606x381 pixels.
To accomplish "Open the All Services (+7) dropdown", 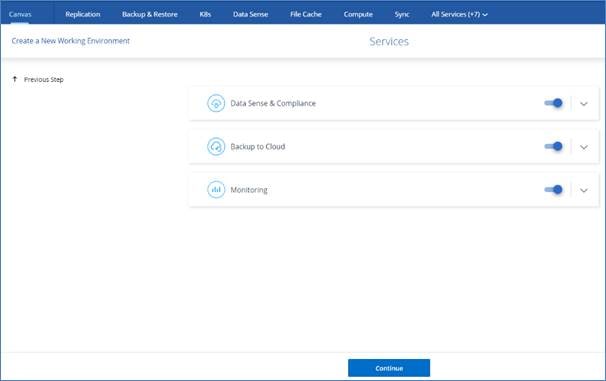I will pyautogui.click(x=459, y=14).
